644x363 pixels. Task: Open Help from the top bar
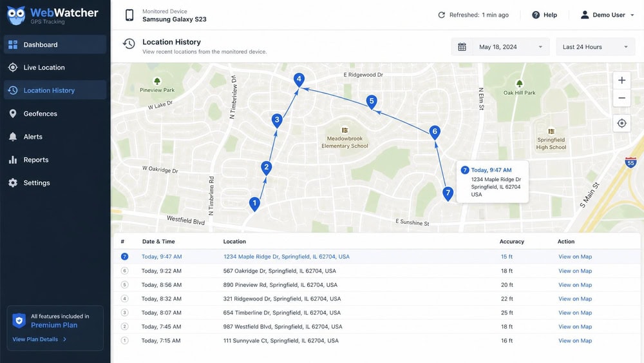[545, 15]
